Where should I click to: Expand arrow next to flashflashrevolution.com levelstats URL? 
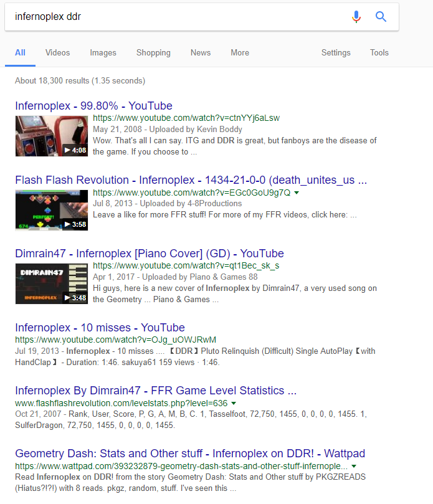coord(234,403)
